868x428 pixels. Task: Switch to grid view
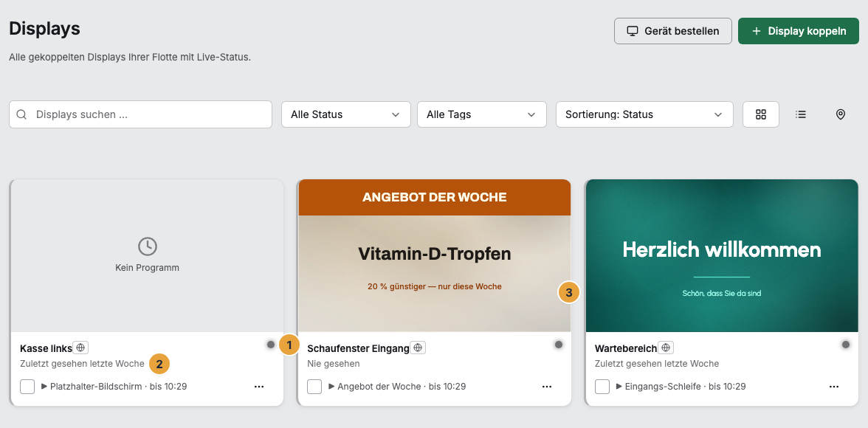(x=760, y=114)
